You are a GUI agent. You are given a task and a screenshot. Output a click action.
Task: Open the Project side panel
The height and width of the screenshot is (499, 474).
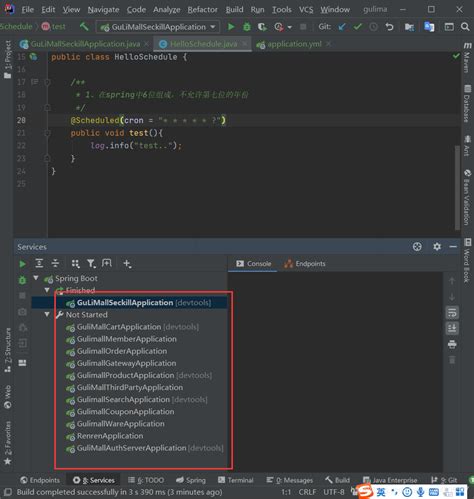pos(7,59)
